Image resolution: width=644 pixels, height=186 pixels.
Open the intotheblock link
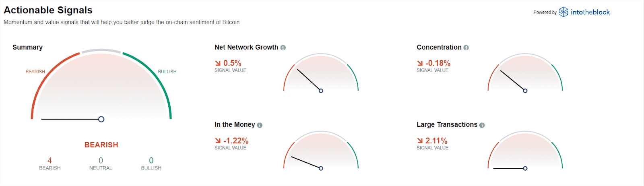pos(590,12)
